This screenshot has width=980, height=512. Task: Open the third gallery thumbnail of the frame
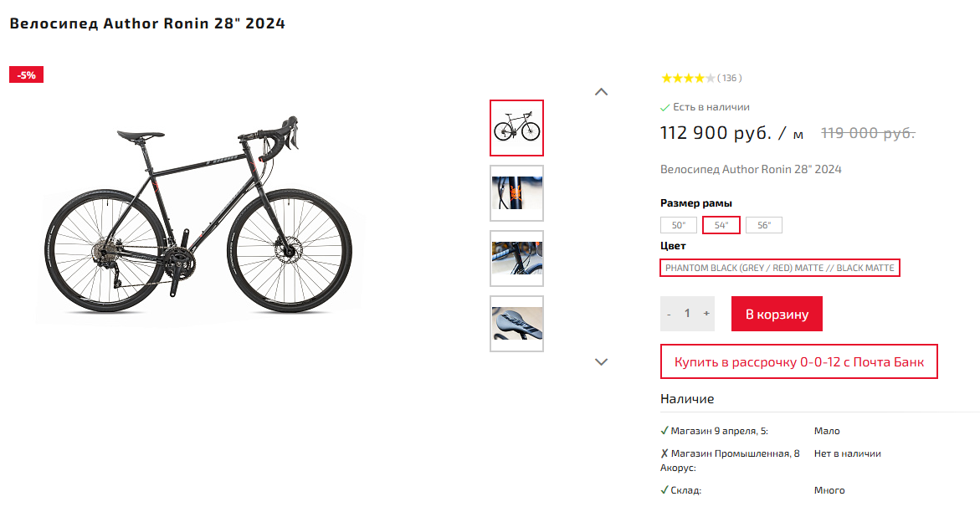click(x=516, y=259)
